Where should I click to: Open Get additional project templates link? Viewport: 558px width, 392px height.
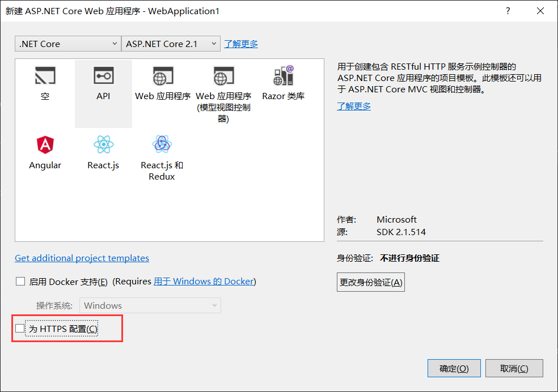click(x=82, y=258)
